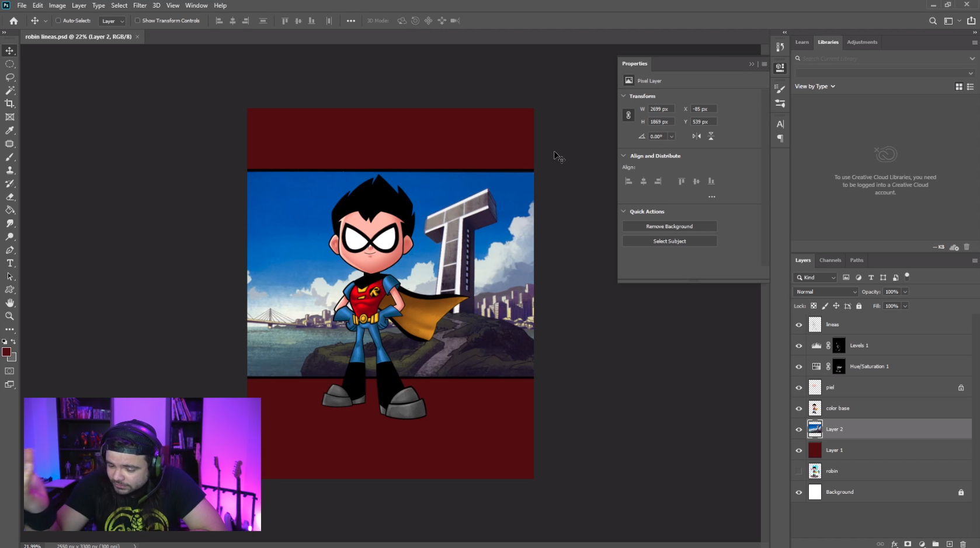
Task: Flip layer horizontally in Properties panel
Action: [697, 136]
